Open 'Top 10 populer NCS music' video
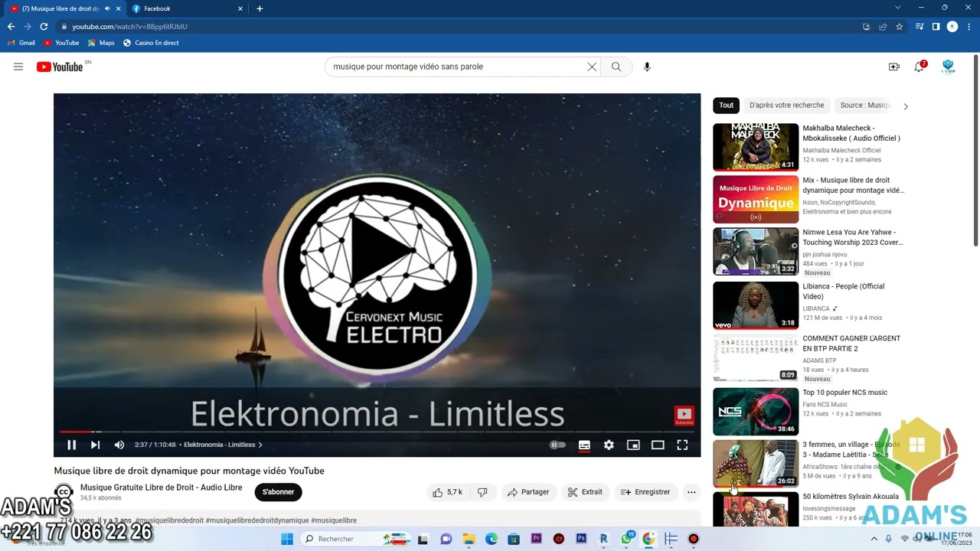980x551 pixels. pyautogui.click(x=844, y=393)
